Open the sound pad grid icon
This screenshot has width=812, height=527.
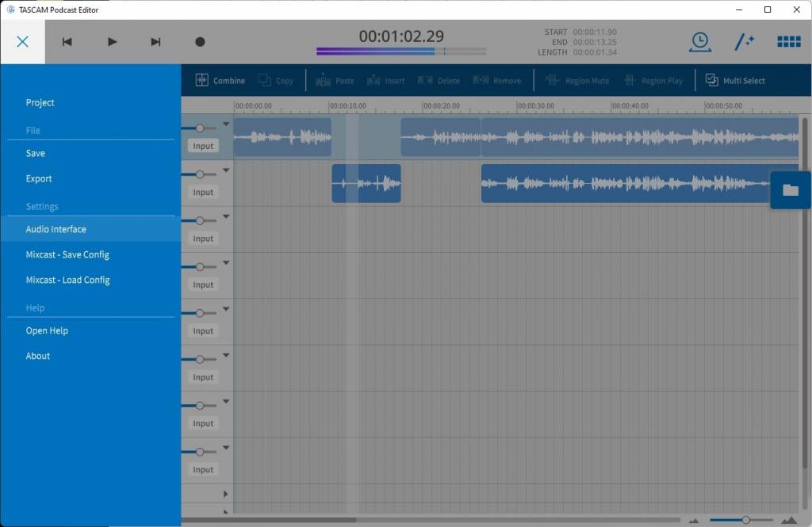tap(789, 41)
